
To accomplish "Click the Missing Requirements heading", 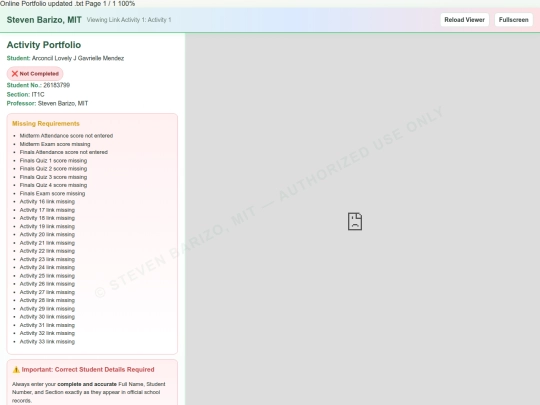I will tap(46, 124).
